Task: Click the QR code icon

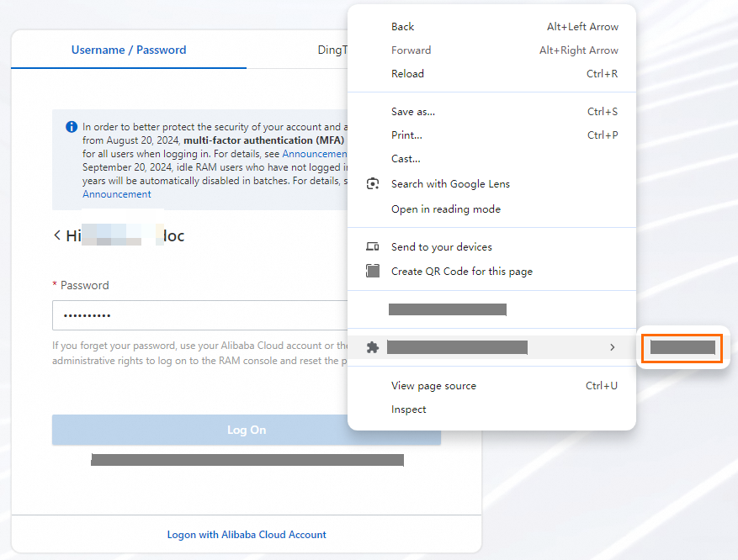Action: click(x=373, y=271)
